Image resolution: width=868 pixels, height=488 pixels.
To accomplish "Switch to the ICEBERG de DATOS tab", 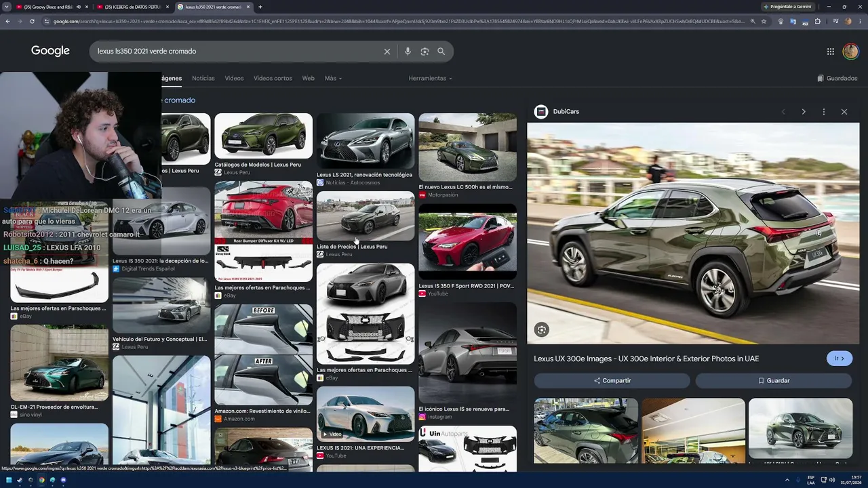I will coord(133,7).
